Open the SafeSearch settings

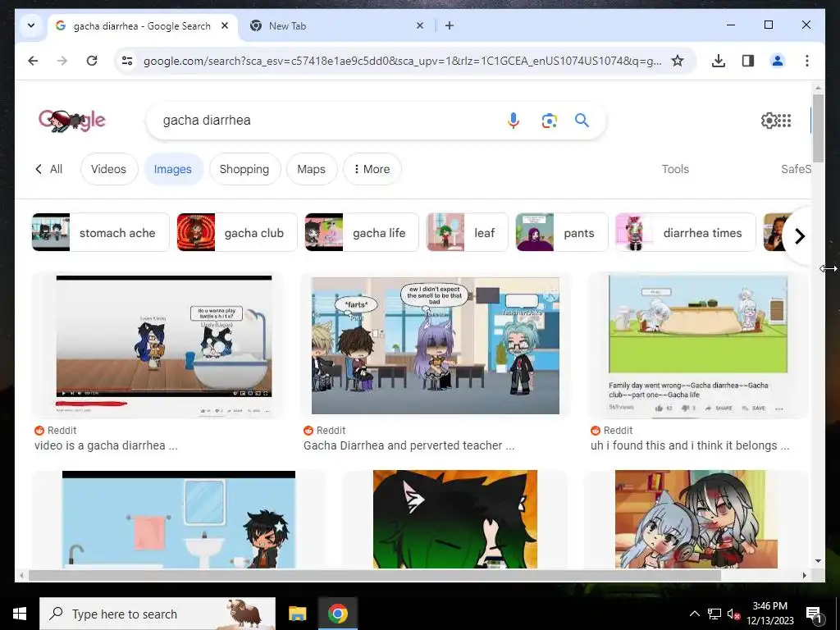(796, 169)
